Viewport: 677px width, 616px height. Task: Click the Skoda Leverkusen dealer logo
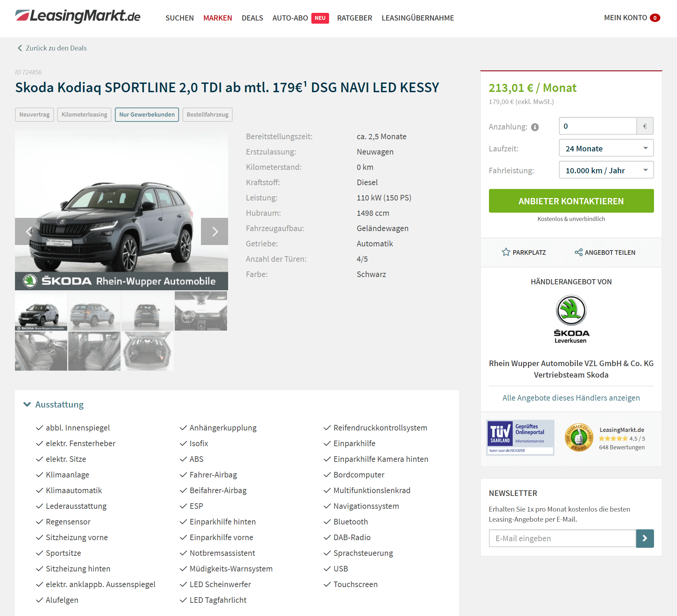tap(571, 319)
